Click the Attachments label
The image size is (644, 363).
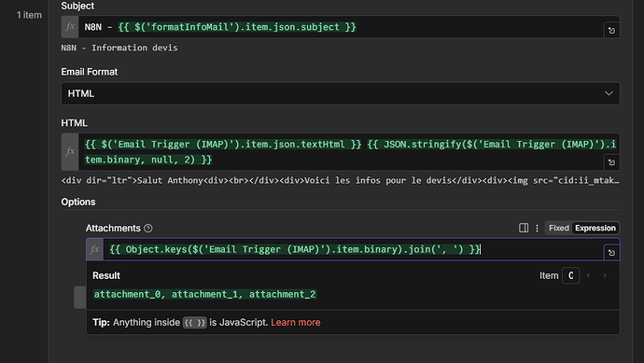(113, 229)
